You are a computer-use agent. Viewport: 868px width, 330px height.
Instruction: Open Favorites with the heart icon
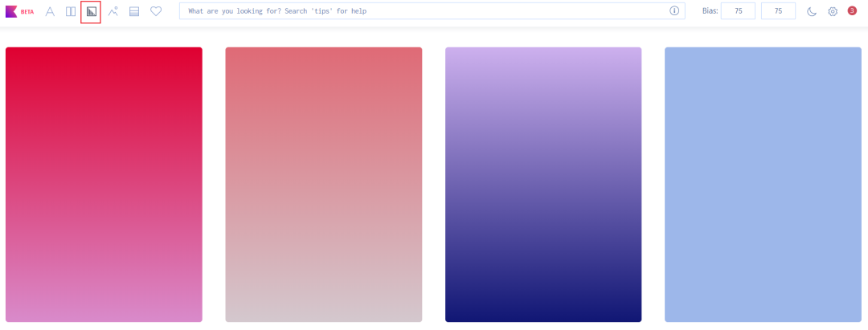(156, 11)
